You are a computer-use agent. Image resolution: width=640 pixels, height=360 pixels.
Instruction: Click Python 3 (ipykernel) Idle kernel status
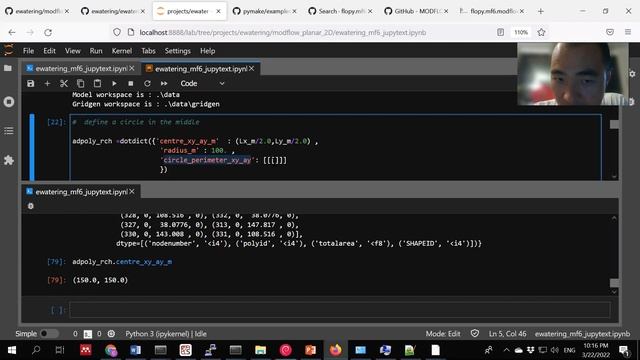(x=166, y=333)
